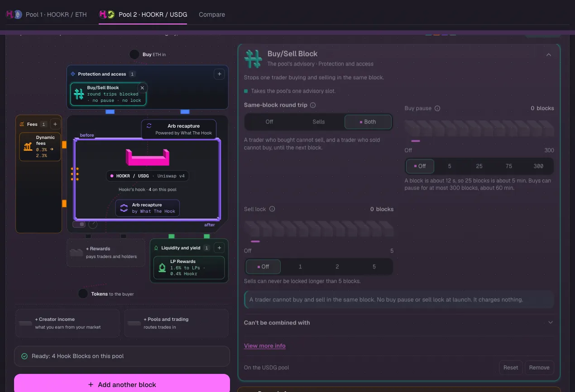Set Sell lock preset to Off
575x392 pixels.
click(263, 267)
